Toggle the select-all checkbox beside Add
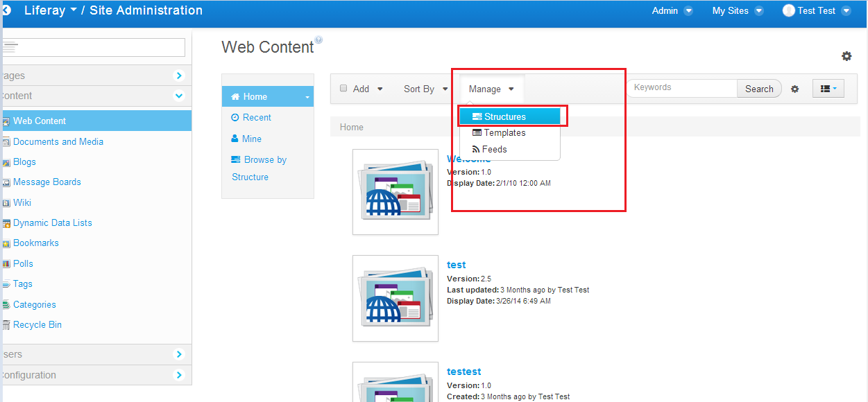868x402 pixels. coord(343,88)
